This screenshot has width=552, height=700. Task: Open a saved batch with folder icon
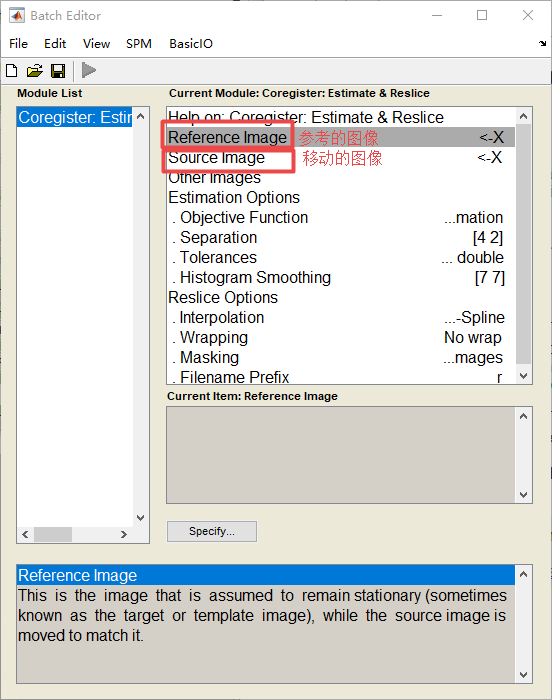[x=34, y=71]
